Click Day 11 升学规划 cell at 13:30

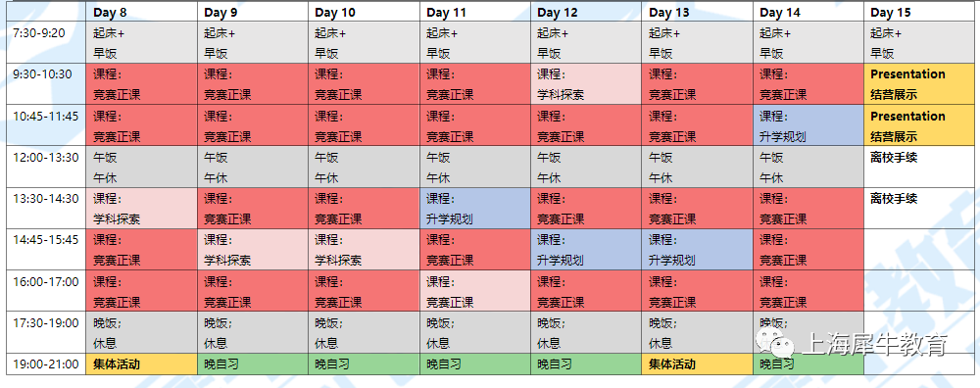475,208
